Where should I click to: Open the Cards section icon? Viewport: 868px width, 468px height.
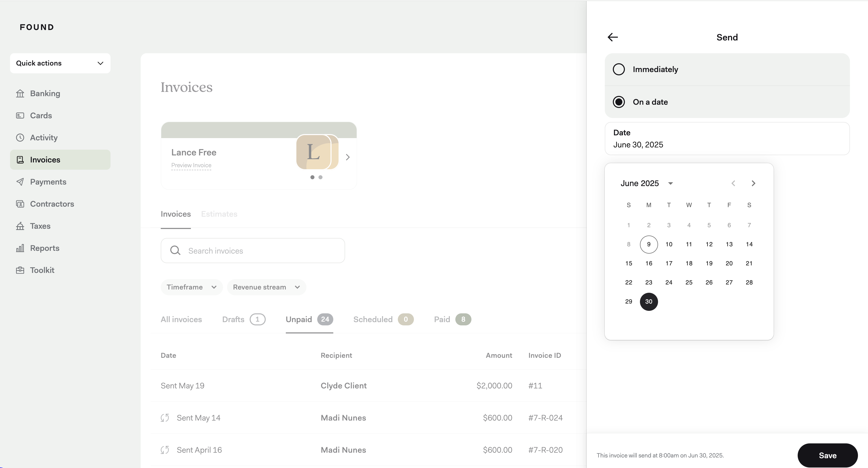(20, 115)
